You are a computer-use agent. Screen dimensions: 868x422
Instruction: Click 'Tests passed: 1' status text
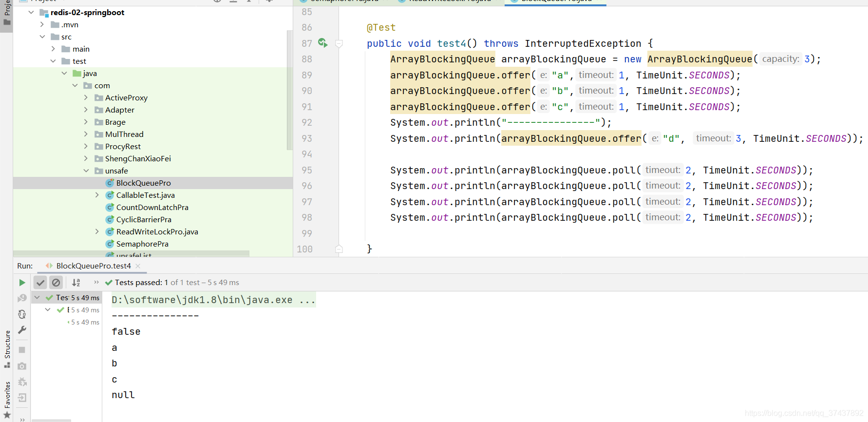click(142, 283)
